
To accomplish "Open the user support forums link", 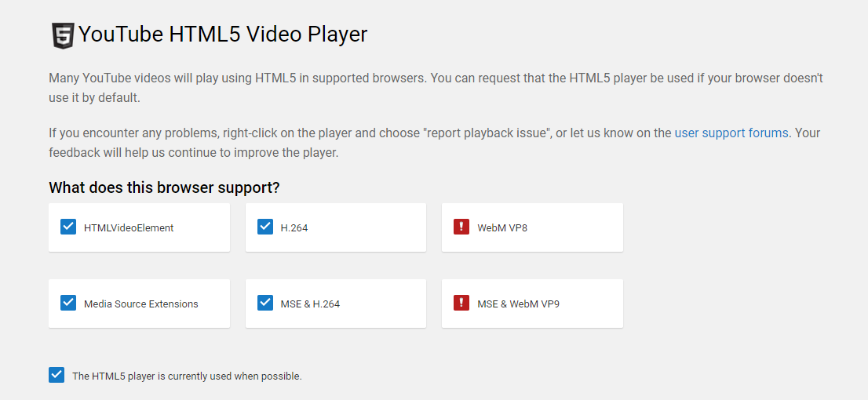I will click(x=731, y=133).
